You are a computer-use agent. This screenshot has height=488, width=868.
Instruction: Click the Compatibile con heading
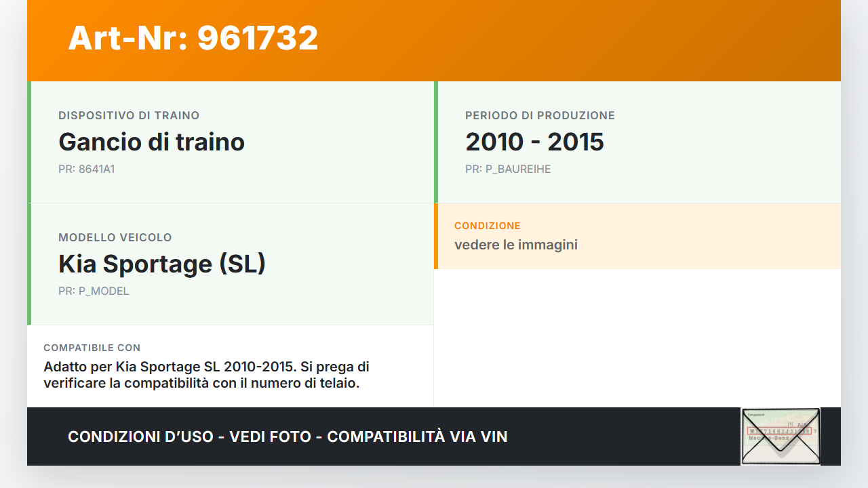pyautogui.click(x=92, y=348)
